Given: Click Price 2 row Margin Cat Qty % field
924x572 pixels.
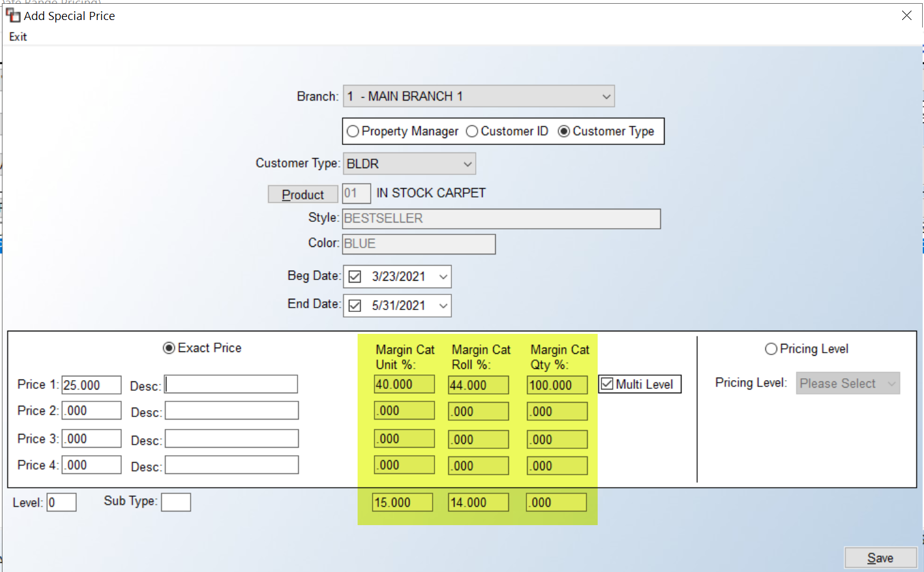Looking at the screenshot, I should point(557,411).
